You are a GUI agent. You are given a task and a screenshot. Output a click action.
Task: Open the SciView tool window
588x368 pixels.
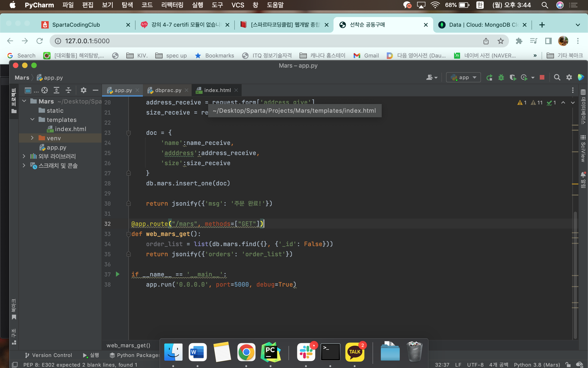click(x=583, y=149)
